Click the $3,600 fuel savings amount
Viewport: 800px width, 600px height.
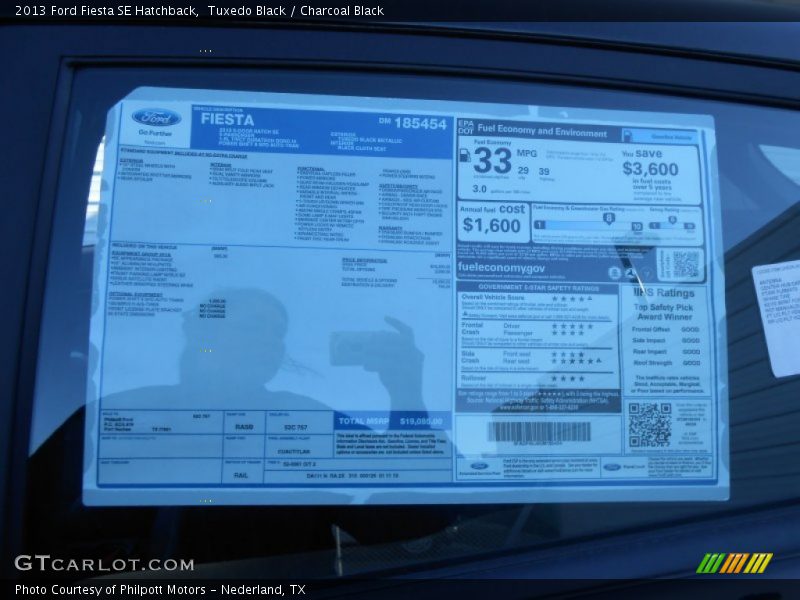click(651, 168)
